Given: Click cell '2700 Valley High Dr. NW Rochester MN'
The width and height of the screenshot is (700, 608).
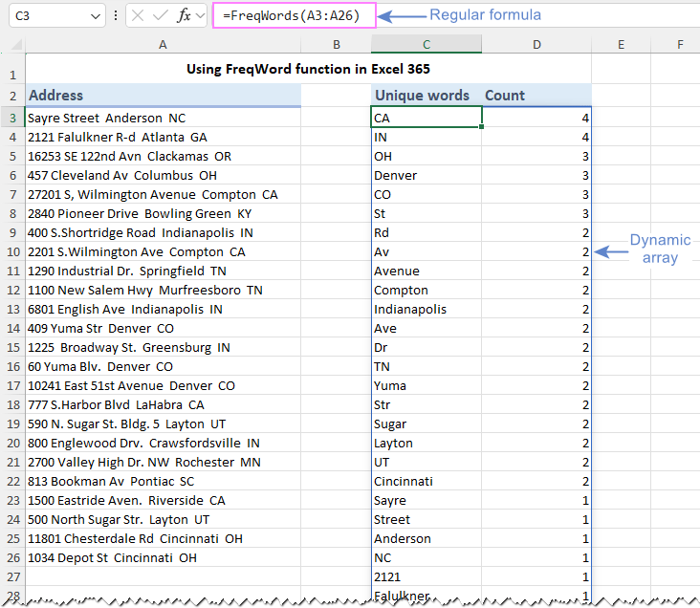Looking at the screenshot, I should pos(163,462).
